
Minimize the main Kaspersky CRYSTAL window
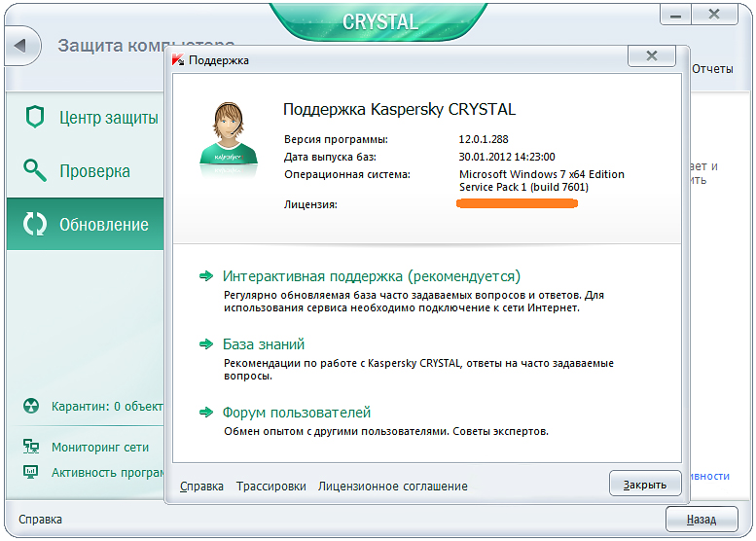point(675,15)
